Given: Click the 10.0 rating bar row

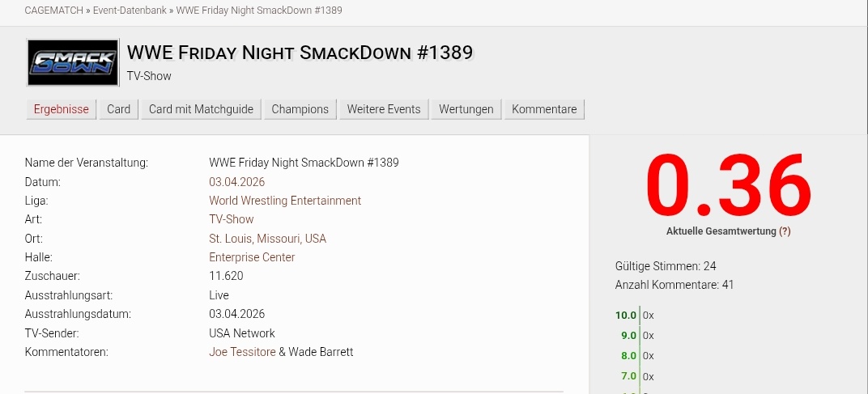Looking at the screenshot, I should coord(635,316).
